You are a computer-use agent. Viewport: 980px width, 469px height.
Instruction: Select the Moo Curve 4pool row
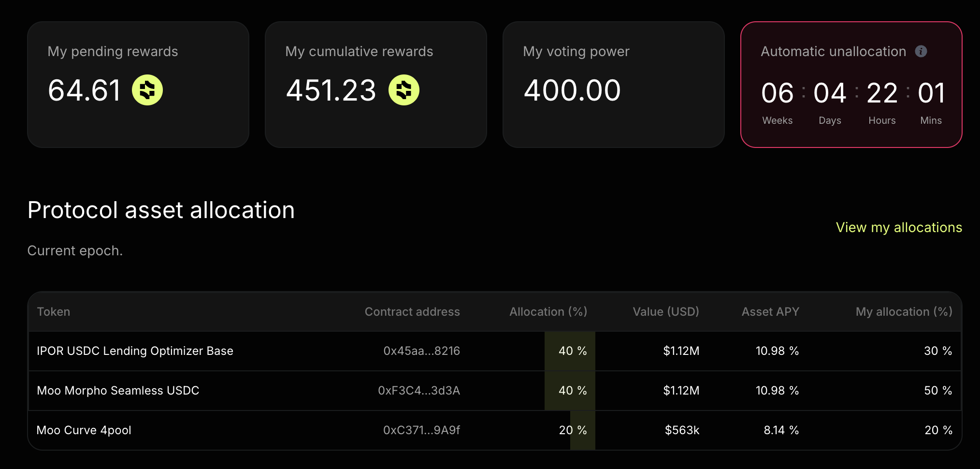(x=84, y=430)
